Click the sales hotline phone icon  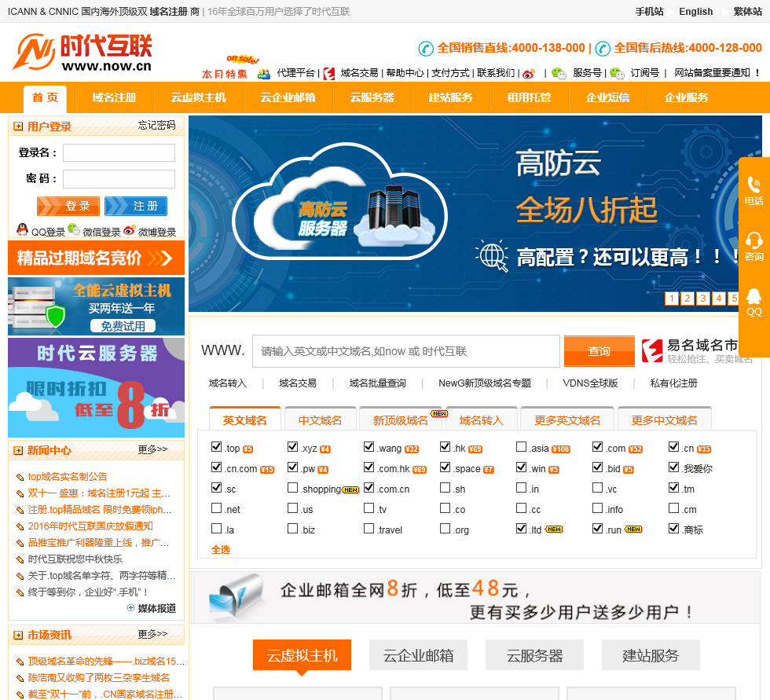point(426,49)
